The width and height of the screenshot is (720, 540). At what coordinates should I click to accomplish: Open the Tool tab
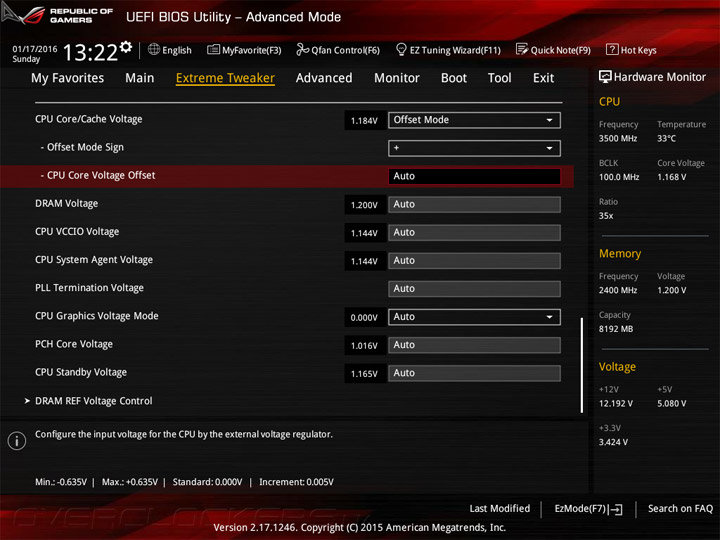(500, 78)
